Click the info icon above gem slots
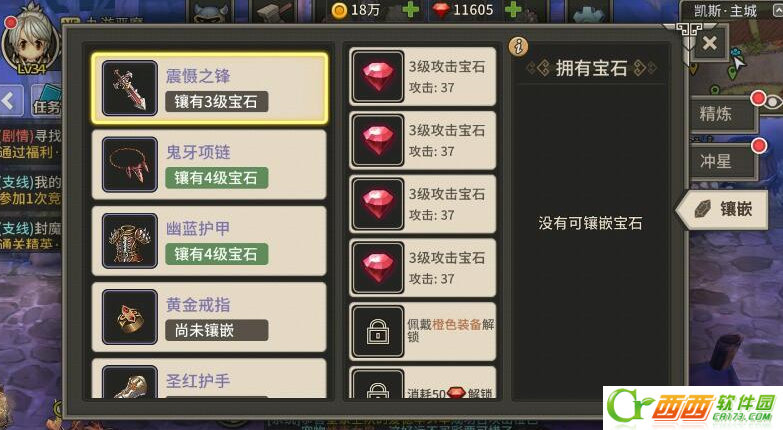Screen dimensions: 783x430 (x=518, y=46)
